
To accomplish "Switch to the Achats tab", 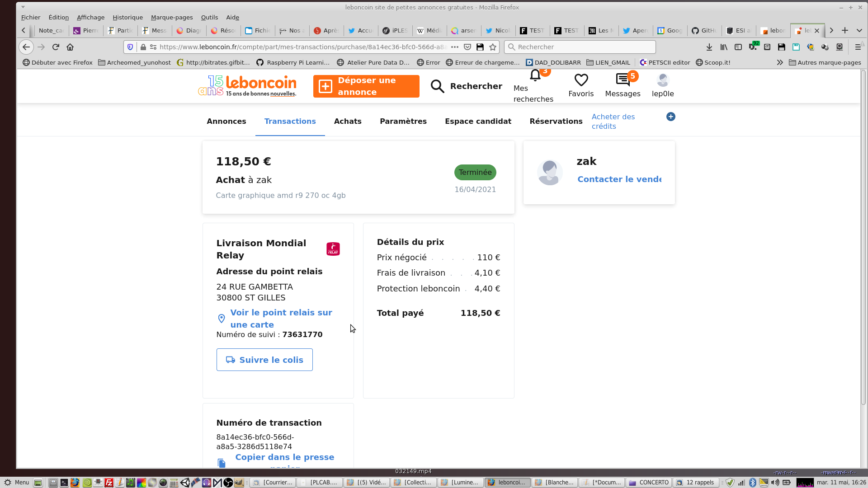I will point(348,121).
